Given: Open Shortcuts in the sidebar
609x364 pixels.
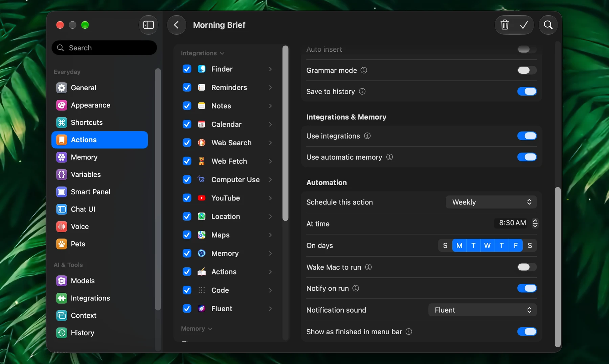Looking at the screenshot, I should pos(99,122).
